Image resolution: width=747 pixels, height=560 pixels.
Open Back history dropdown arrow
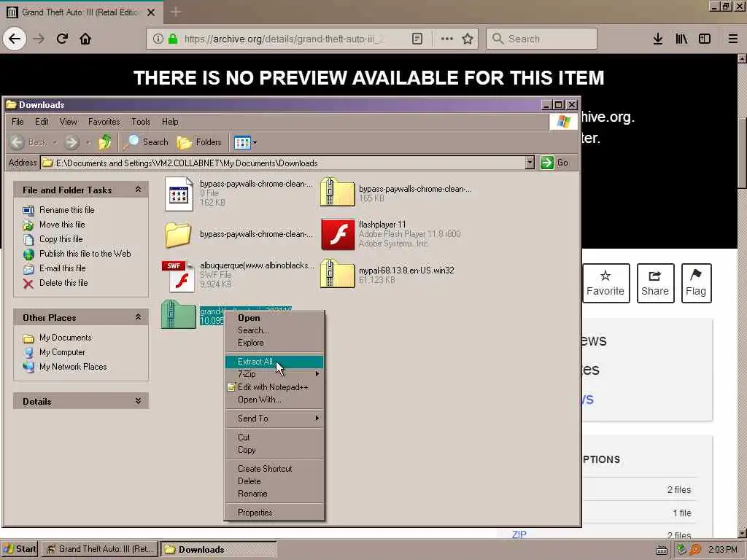(55, 142)
